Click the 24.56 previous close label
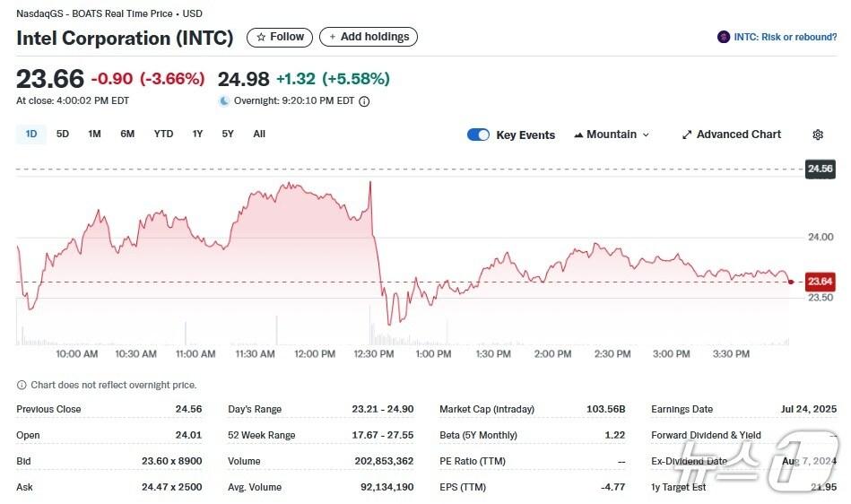Viewport: 851px width, 504px height. tap(820, 169)
